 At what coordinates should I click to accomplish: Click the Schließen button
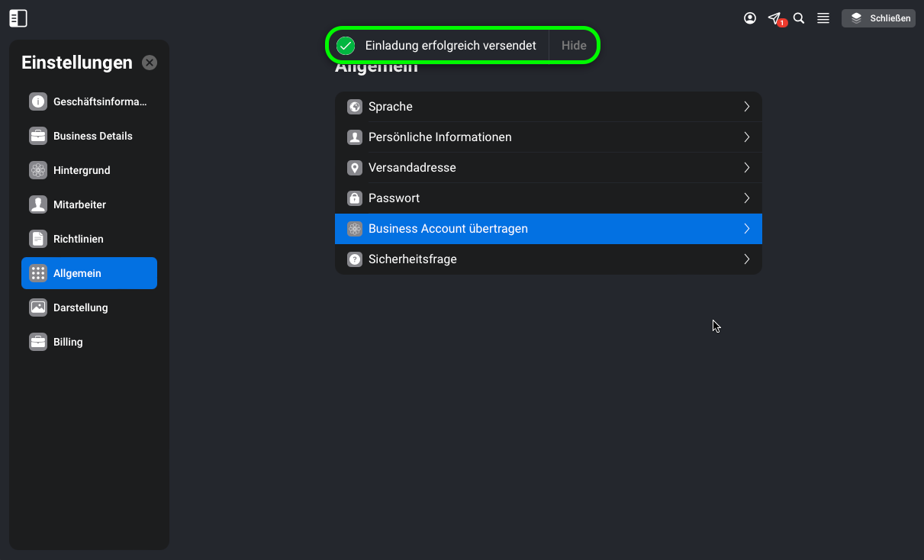click(x=878, y=18)
